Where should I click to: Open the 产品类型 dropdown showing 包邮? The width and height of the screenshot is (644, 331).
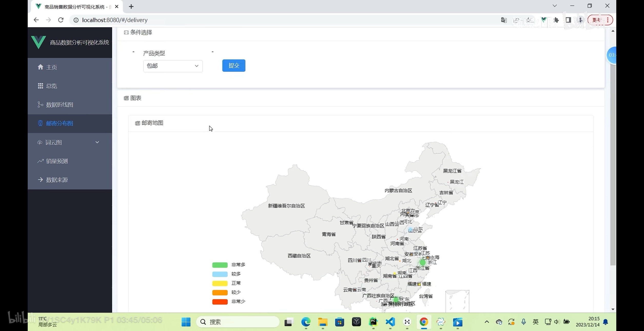point(173,66)
